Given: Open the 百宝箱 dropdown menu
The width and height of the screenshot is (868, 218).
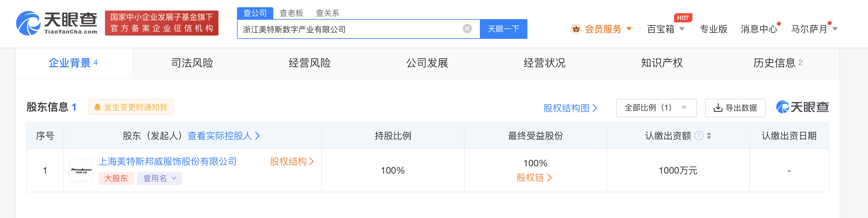Looking at the screenshot, I should click(x=665, y=29).
